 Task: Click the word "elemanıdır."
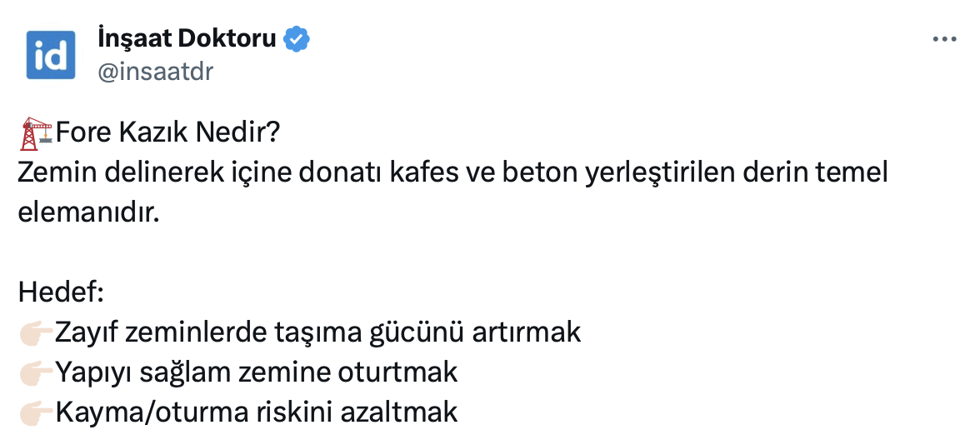pyautogui.click(x=87, y=212)
